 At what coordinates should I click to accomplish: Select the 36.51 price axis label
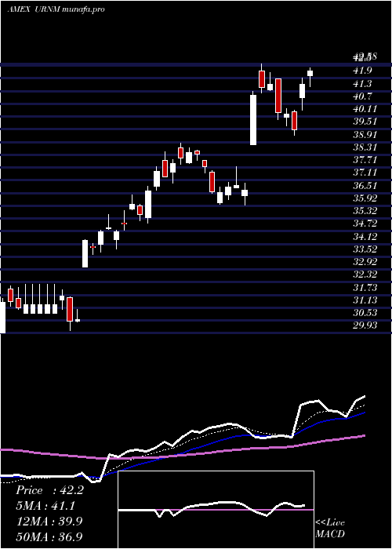pos(365,185)
